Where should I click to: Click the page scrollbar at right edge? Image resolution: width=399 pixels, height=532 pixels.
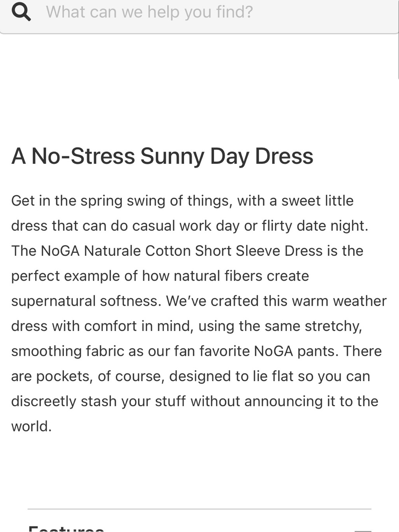tap(398, 40)
